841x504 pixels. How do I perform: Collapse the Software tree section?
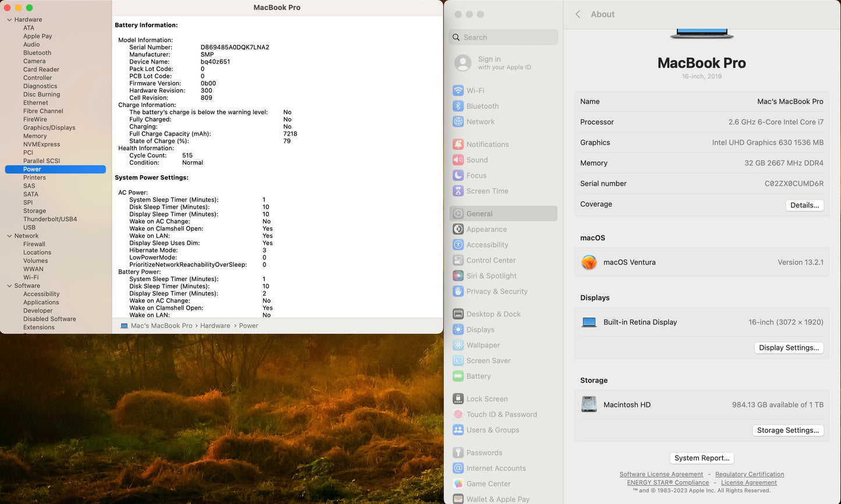(9, 286)
